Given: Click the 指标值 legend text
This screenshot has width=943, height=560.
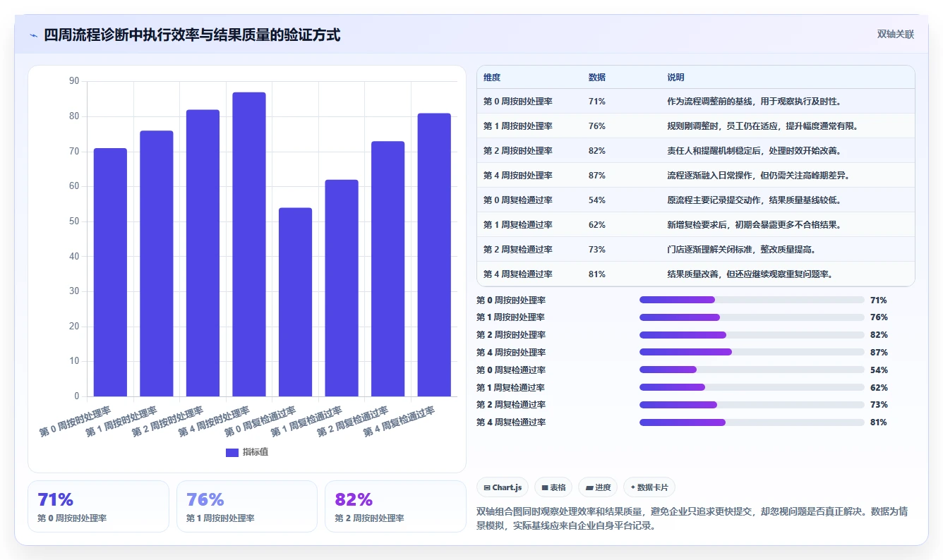Looking at the screenshot, I should (x=256, y=453).
